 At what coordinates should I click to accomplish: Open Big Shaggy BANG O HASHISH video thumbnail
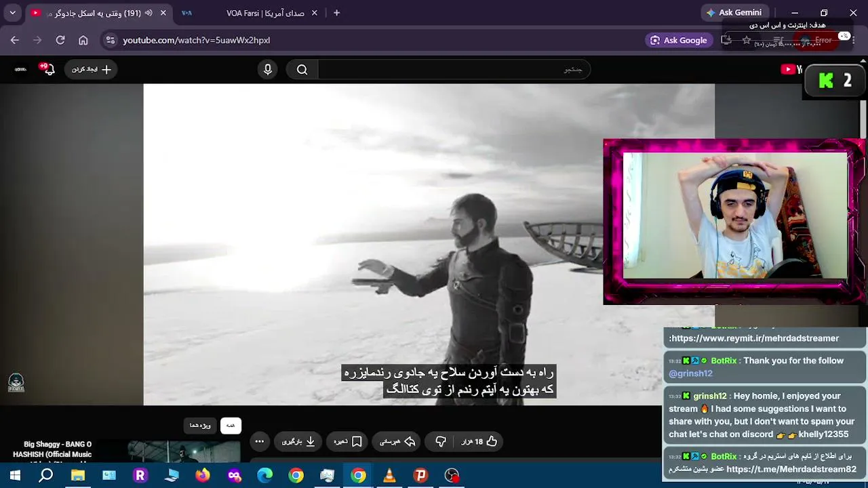(184, 451)
